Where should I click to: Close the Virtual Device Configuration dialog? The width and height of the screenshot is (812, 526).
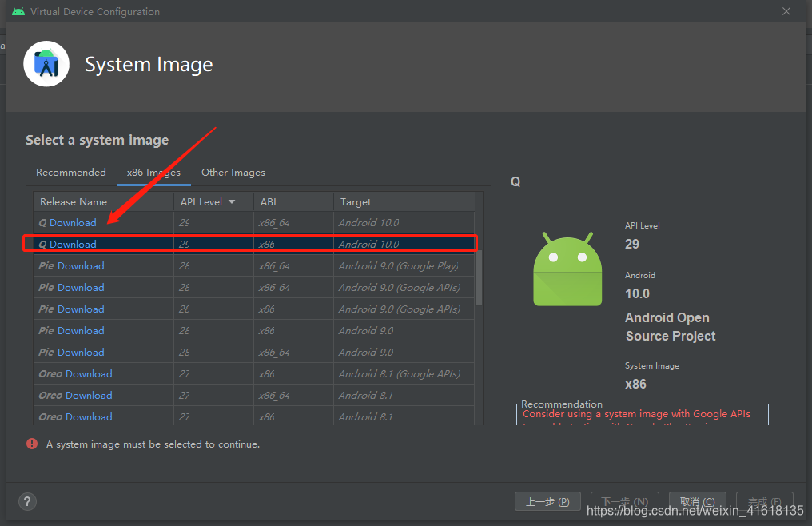coord(786,11)
